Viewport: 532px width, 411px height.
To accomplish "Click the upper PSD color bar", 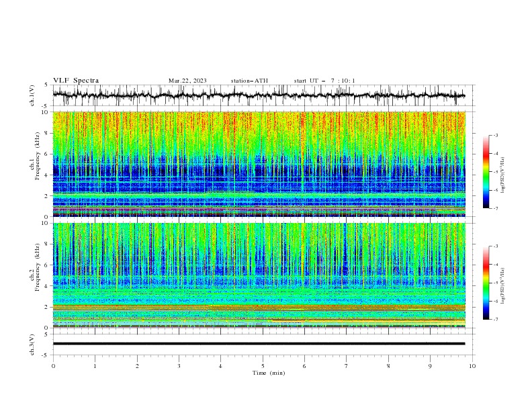I will coord(486,172).
